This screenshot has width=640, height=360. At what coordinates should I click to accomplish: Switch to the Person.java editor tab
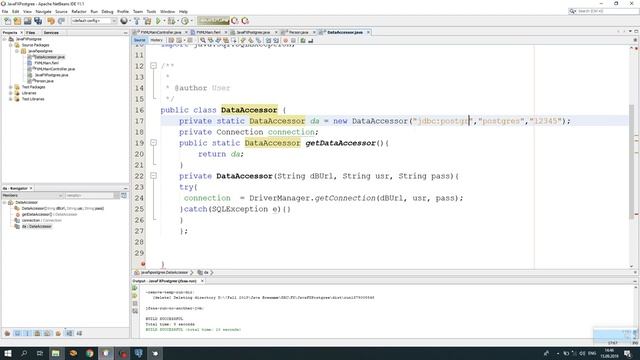[x=298, y=32]
